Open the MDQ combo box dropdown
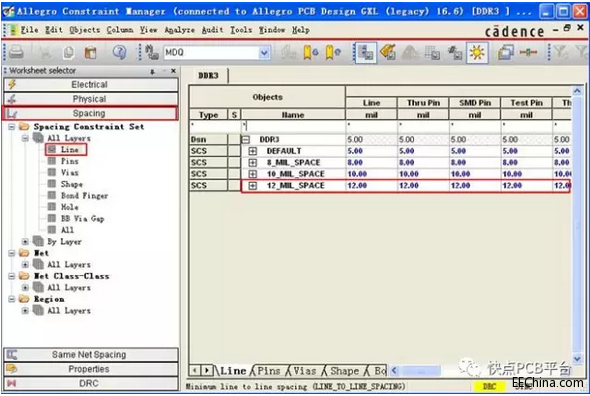590x396 pixels. coord(264,53)
